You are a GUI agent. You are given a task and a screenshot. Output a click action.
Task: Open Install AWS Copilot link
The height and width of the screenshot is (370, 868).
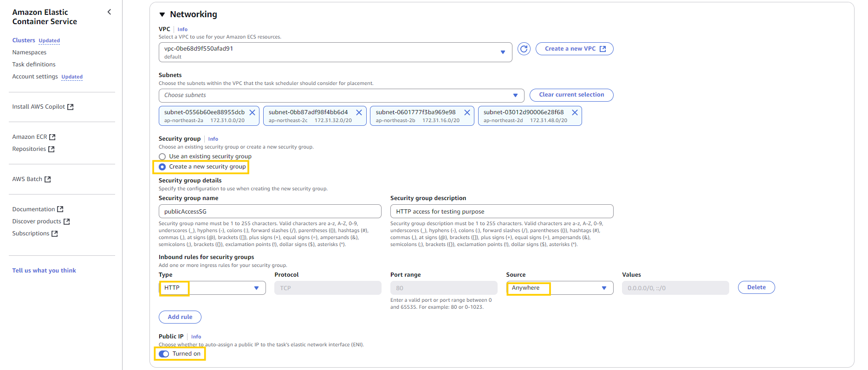click(39, 107)
